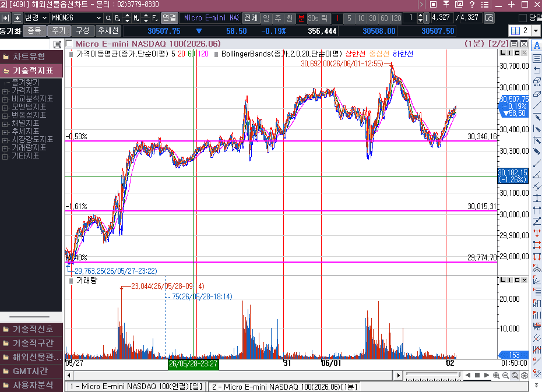Expand the 추세지표 tree node
Viewport: 542px width, 392px height.
coord(5,132)
